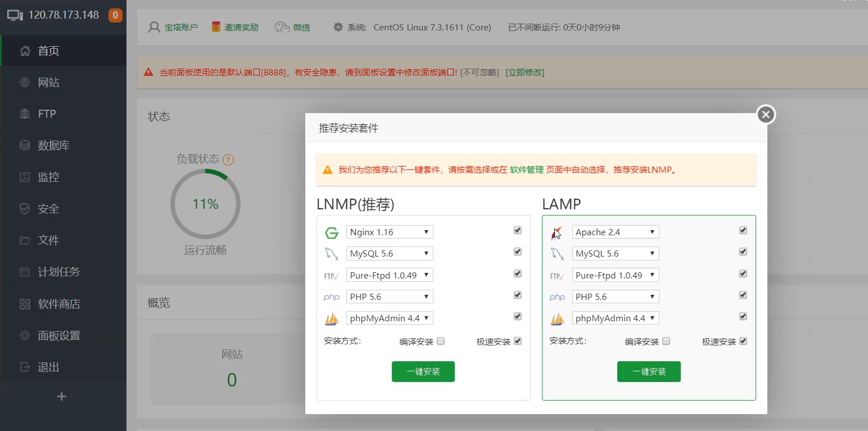
Task: Close the 推荐安装套件 dialog
Action: click(766, 115)
